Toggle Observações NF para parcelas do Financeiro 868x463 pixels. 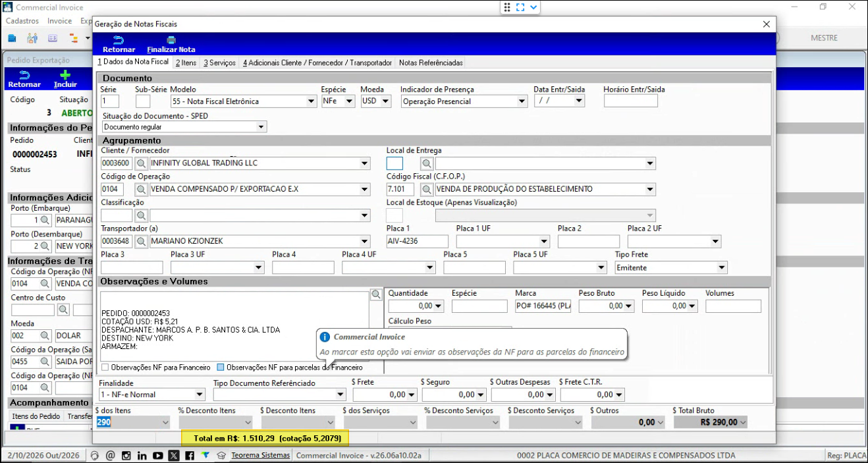point(221,368)
